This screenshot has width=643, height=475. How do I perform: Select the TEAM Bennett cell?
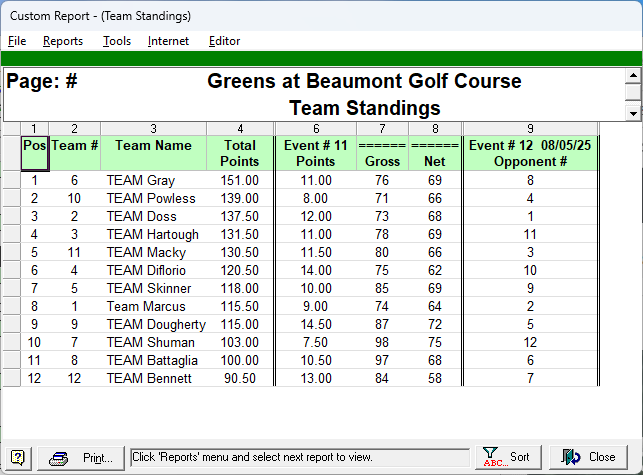145,379
